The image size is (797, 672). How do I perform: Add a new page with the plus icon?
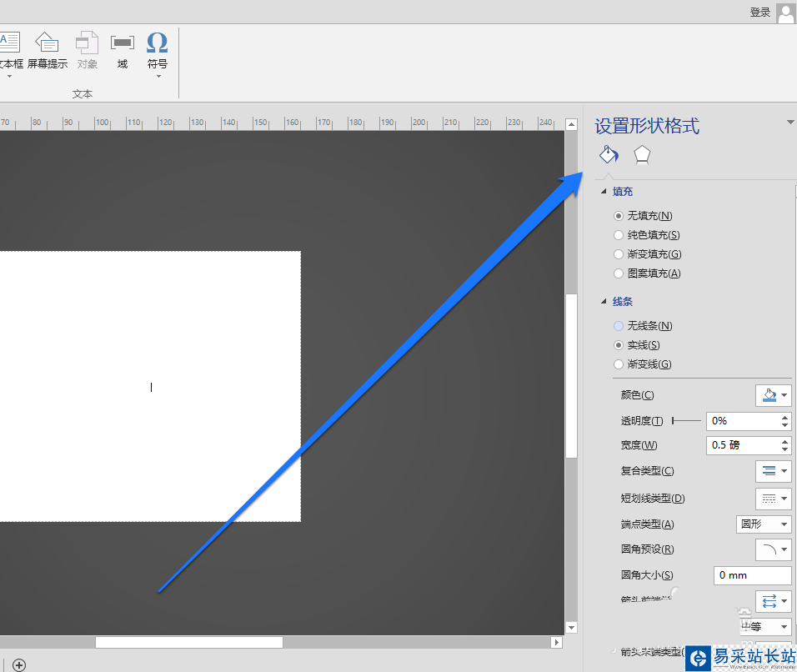(19, 664)
